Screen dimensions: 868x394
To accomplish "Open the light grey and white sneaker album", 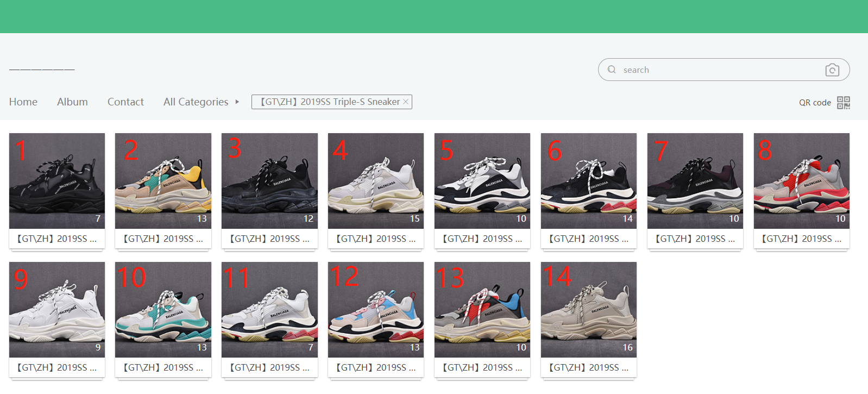I will pyautogui.click(x=376, y=180).
